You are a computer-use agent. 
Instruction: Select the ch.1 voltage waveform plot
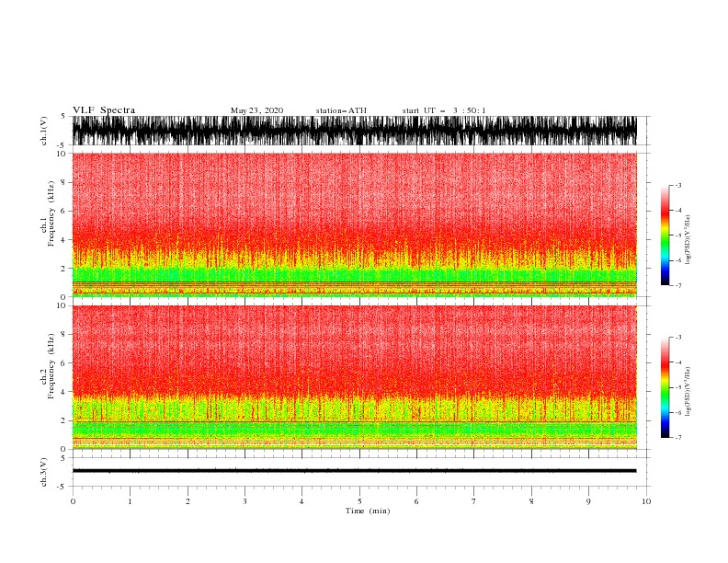point(354,131)
